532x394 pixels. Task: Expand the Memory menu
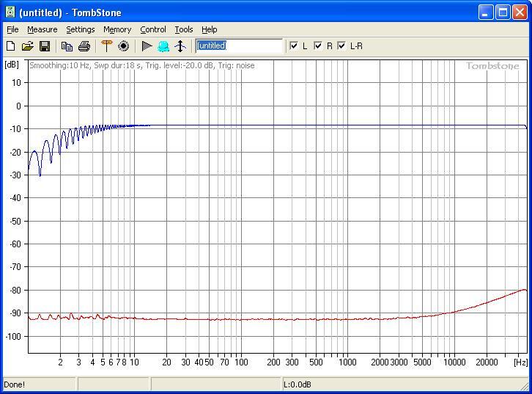117,29
